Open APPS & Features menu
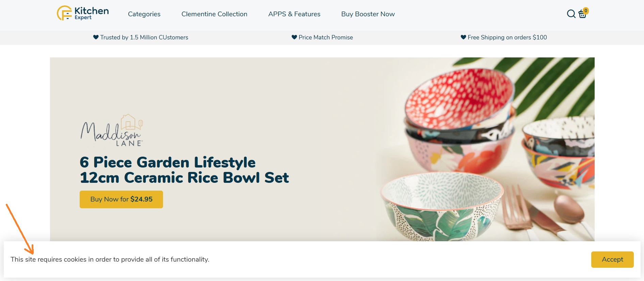 [294, 14]
